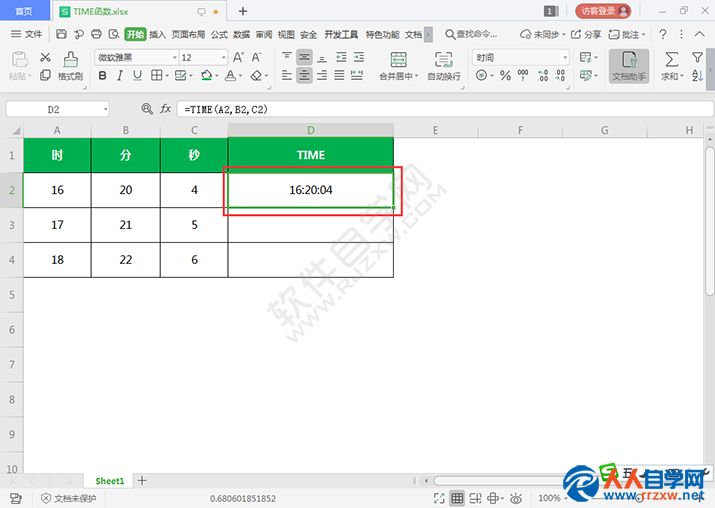Viewport: 715px width, 508px height.
Task: Align text left
Action: click(287, 75)
